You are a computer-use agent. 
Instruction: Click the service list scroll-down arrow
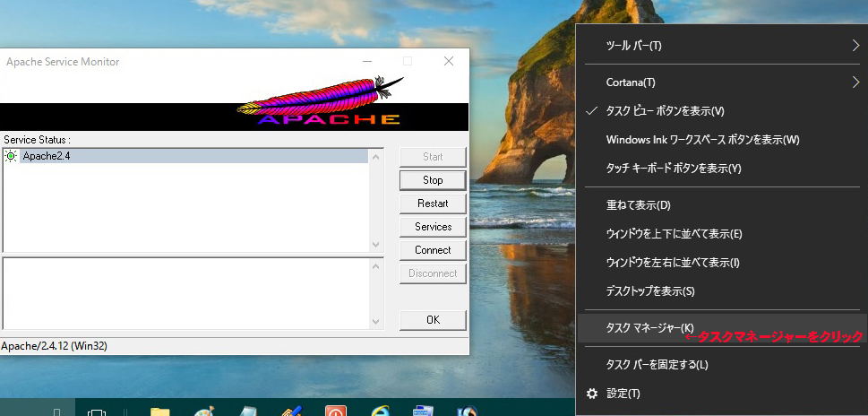tap(376, 244)
